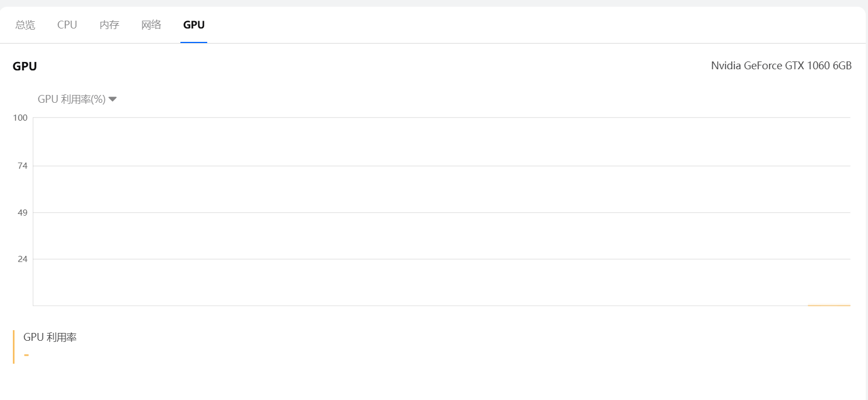Click the topmost chart gridline at 100

(441, 118)
